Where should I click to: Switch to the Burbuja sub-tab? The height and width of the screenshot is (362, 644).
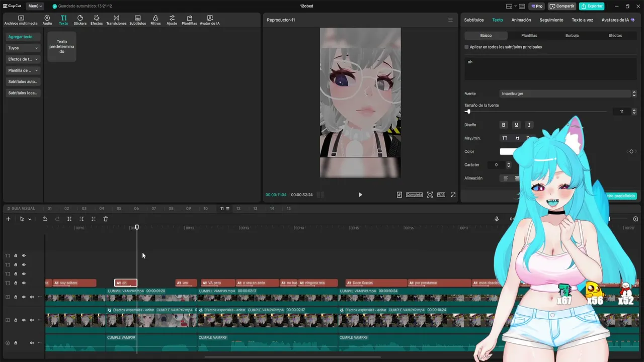coord(572,36)
